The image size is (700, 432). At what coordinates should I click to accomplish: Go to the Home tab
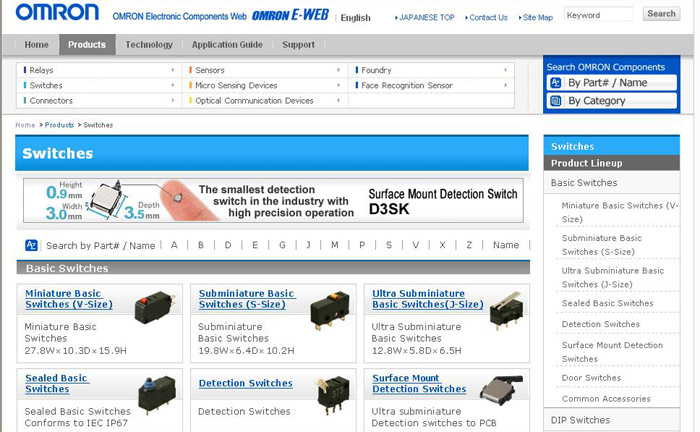point(36,45)
